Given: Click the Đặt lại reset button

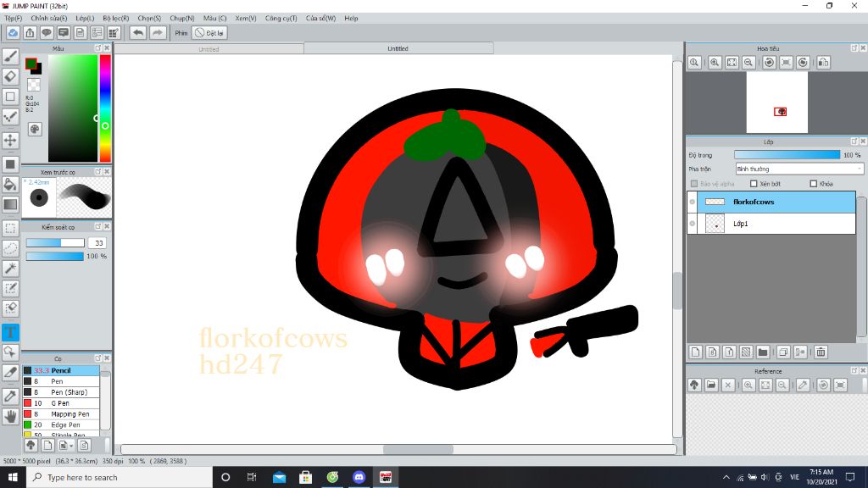Looking at the screenshot, I should [209, 33].
